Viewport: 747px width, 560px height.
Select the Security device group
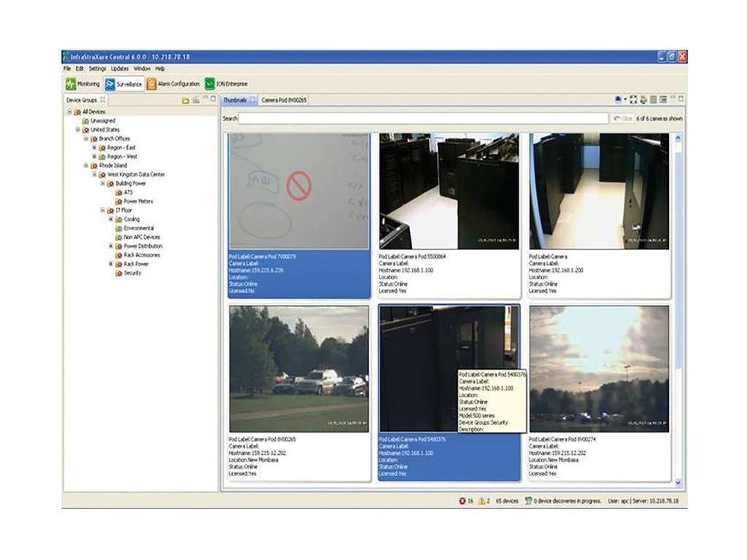[x=132, y=273]
